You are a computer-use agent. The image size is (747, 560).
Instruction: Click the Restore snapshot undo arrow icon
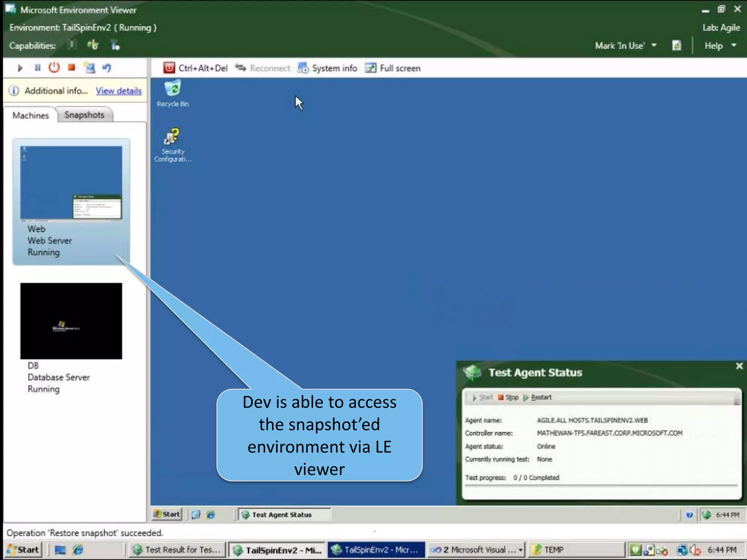click(107, 68)
